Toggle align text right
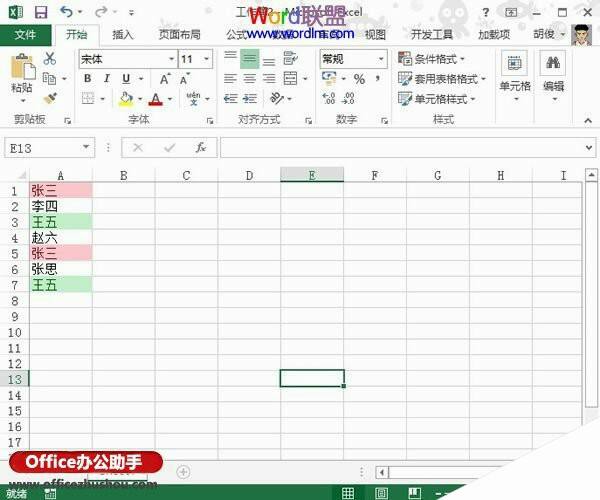 pos(269,79)
